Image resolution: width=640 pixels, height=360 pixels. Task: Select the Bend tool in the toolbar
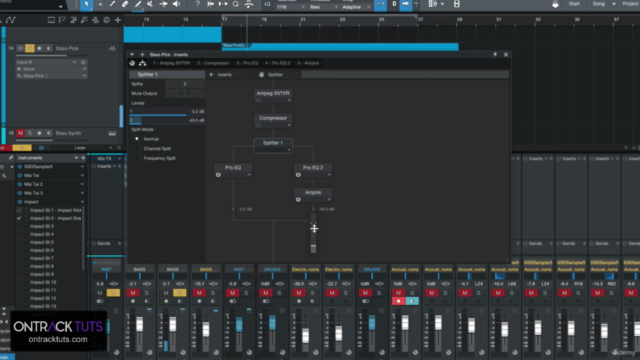(163, 4)
